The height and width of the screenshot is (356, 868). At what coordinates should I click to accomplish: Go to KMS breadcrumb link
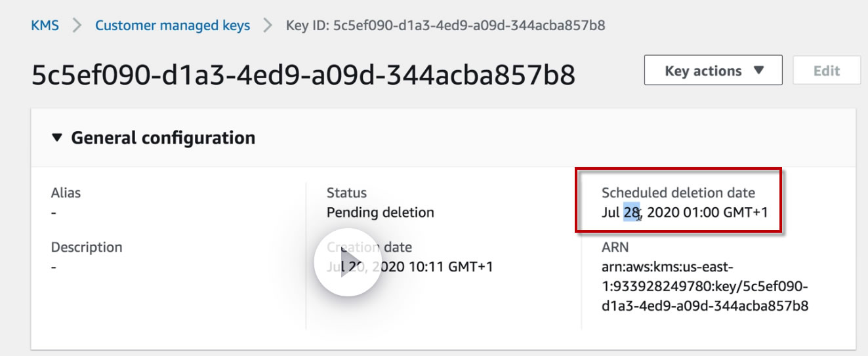tap(45, 26)
